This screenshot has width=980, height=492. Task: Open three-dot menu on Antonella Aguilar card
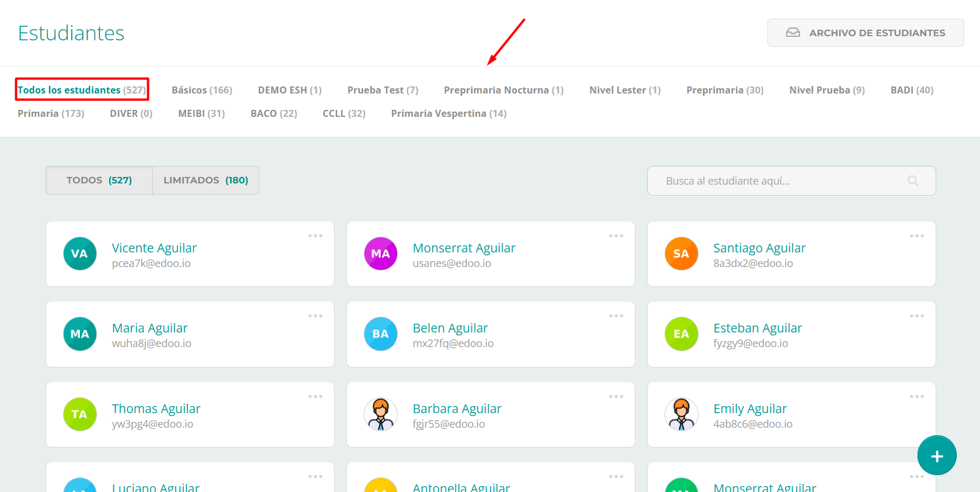[616, 477]
